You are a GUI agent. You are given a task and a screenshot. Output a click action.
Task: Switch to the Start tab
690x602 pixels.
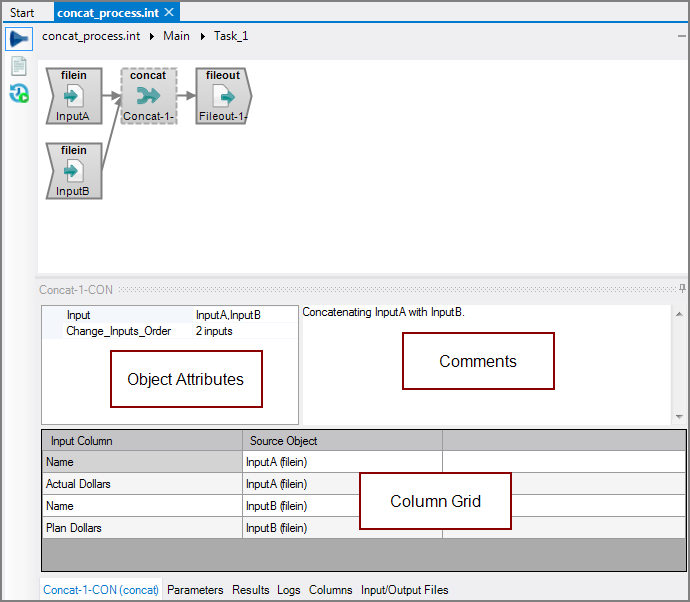tap(22, 13)
